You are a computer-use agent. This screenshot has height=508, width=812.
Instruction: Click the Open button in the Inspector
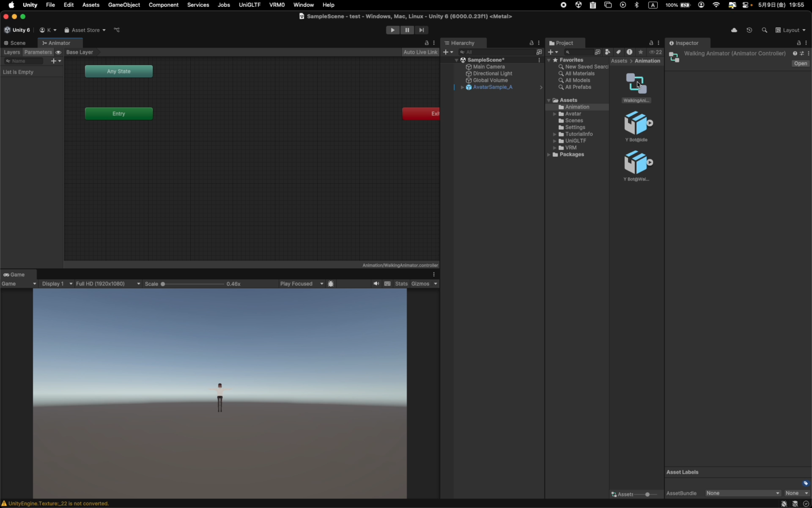[x=800, y=63]
